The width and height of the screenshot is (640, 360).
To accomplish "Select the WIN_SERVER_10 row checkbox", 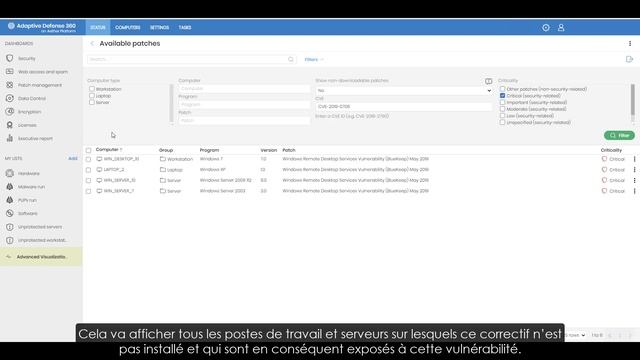I will click(89, 180).
